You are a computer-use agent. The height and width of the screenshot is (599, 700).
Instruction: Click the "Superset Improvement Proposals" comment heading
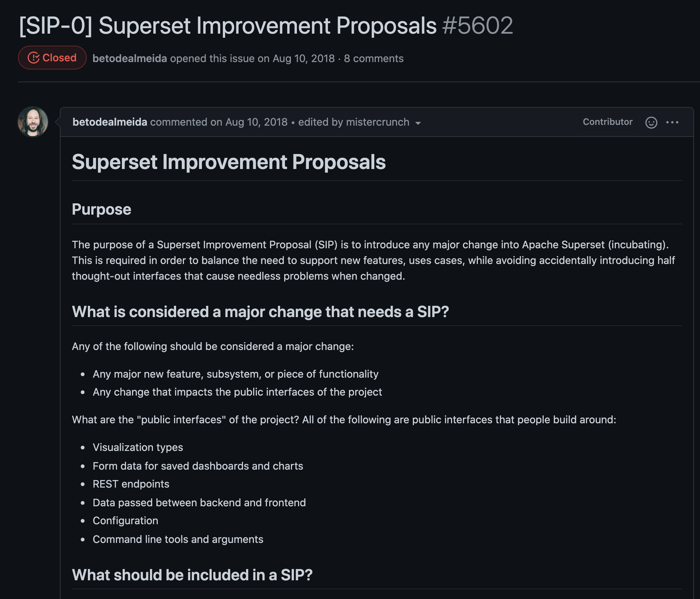[228, 162]
